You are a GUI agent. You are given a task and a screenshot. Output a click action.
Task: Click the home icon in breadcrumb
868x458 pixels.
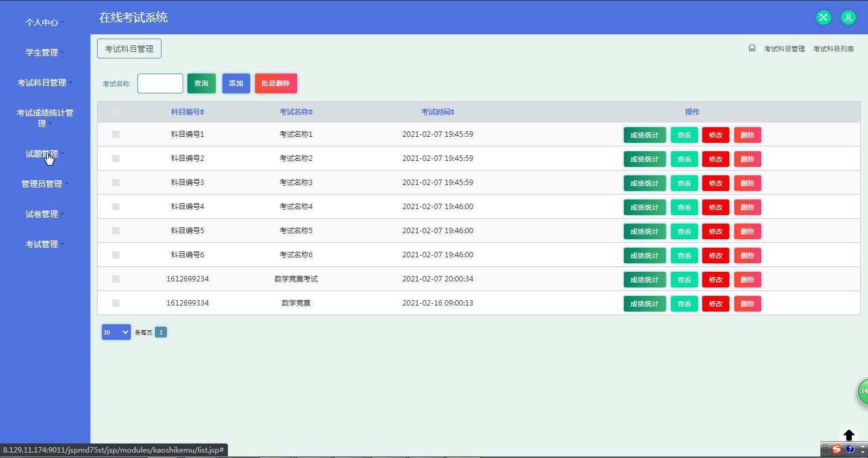[752, 48]
